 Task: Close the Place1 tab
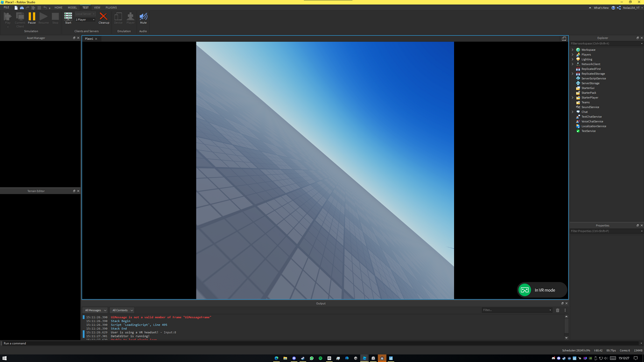coord(96,39)
